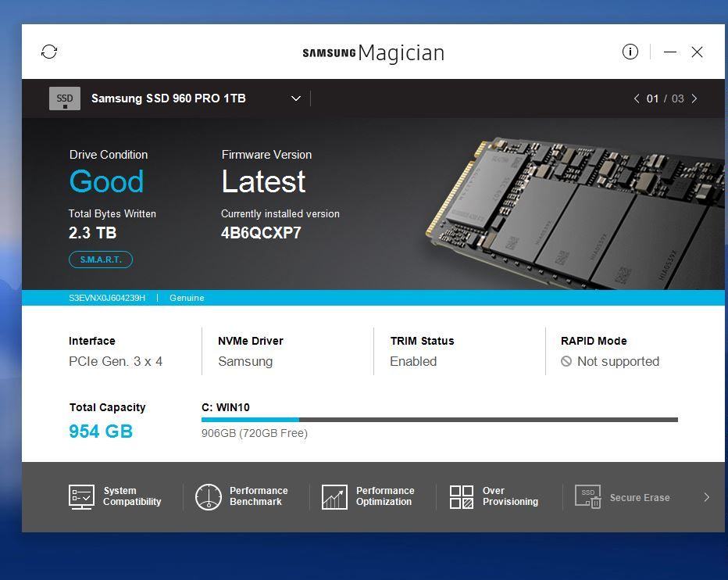Open Over Provisioning label
728x580 pixels.
tap(510, 496)
